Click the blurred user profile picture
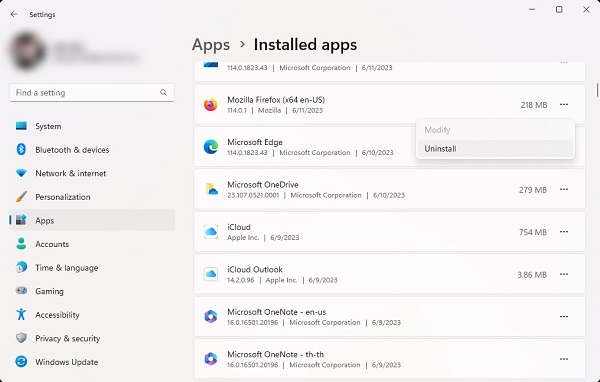The image size is (600, 382). [x=28, y=51]
